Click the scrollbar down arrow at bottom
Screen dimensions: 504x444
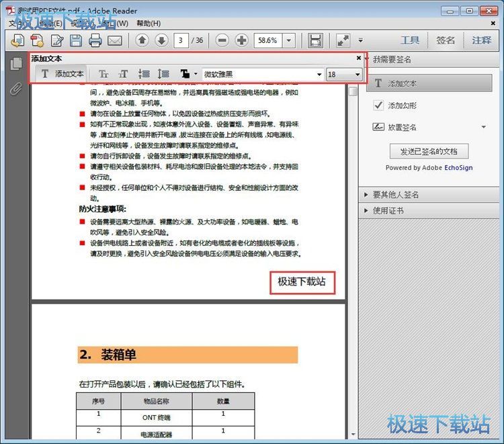[353, 435]
